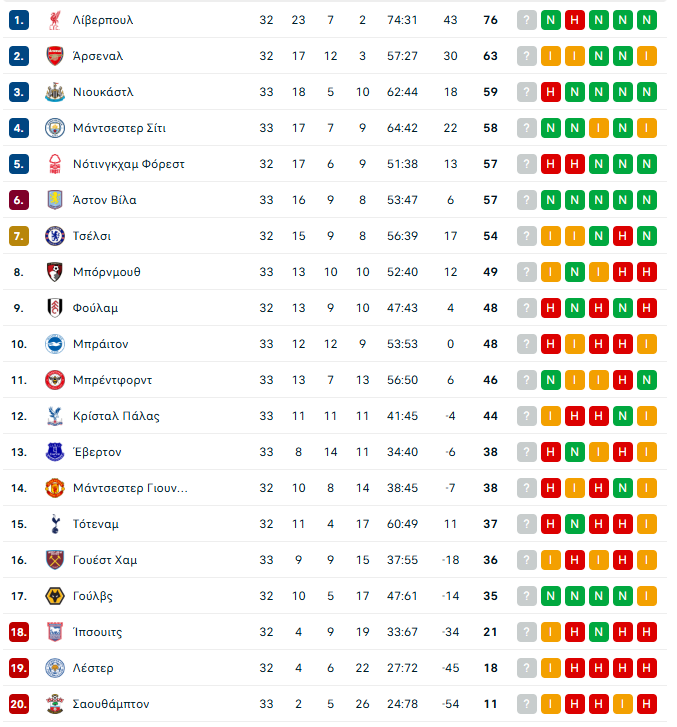The height and width of the screenshot is (727, 677).
Task: Click the rank 7 gold position badge
Action: 19,236
